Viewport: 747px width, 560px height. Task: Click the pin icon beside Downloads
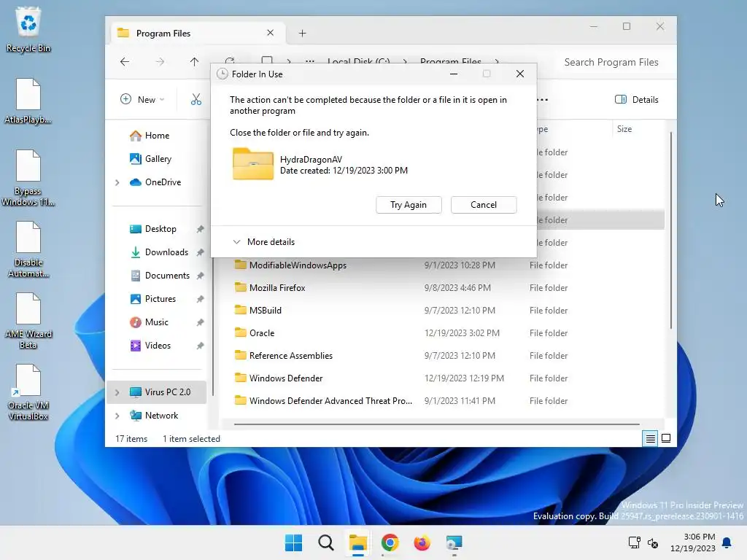click(200, 252)
